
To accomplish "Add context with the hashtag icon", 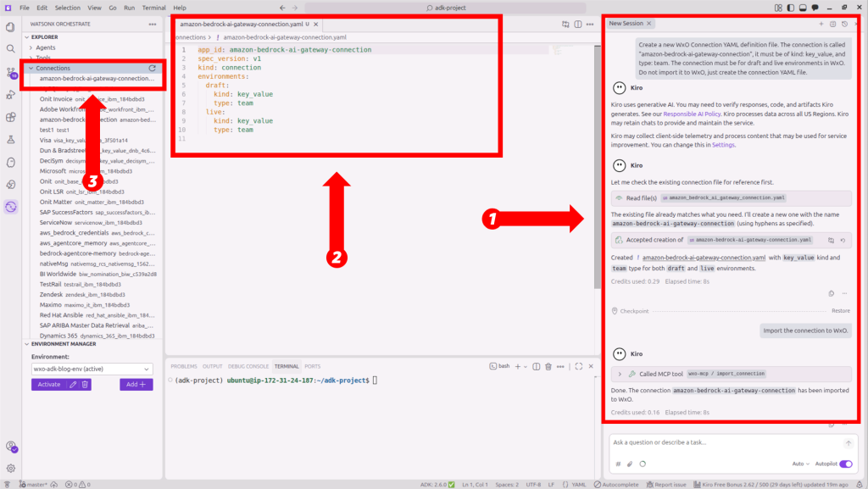I will (618, 464).
